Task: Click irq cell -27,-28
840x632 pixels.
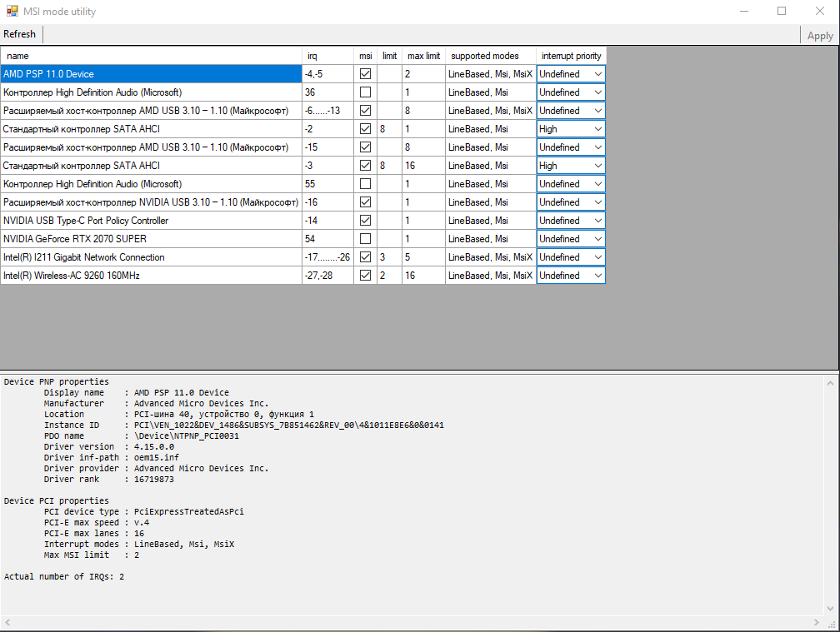Action: pos(327,276)
